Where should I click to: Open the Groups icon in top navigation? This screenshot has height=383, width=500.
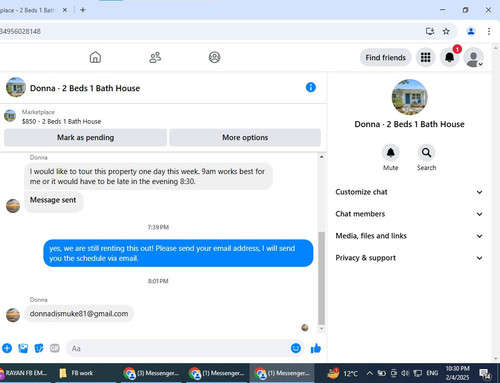point(214,57)
